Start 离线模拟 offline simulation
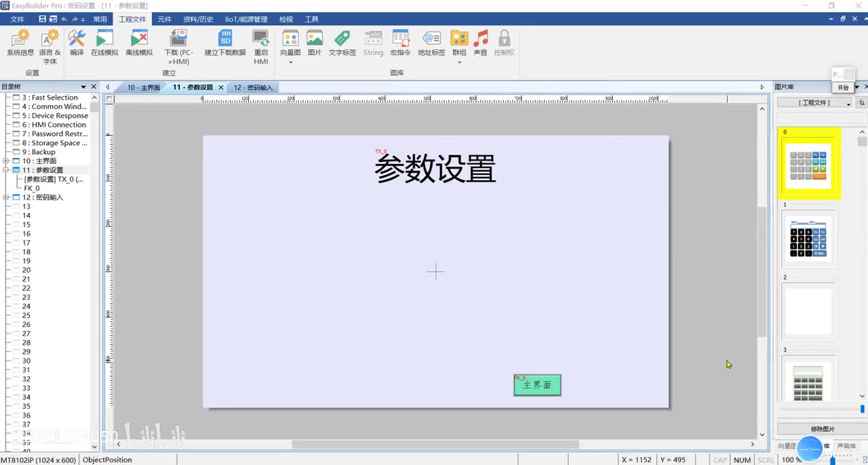The height and width of the screenshot is (465, 868). 139,43
